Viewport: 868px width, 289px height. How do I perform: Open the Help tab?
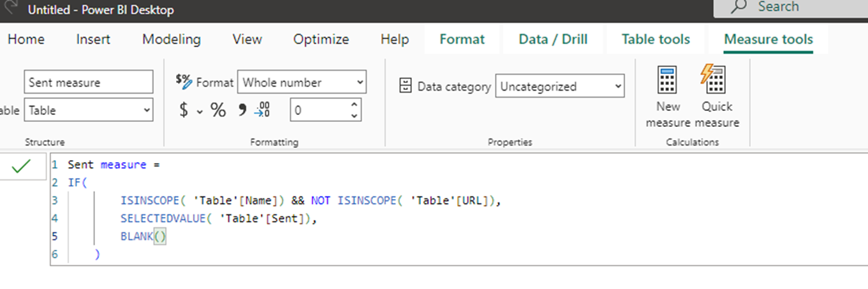[395, 39]
